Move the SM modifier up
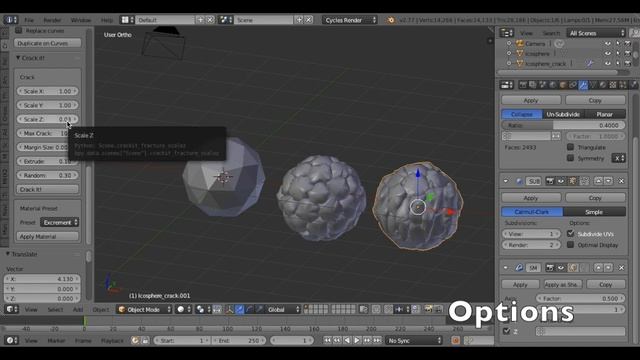The width and height of the screenshot is (640, 360). coord(598,268)
